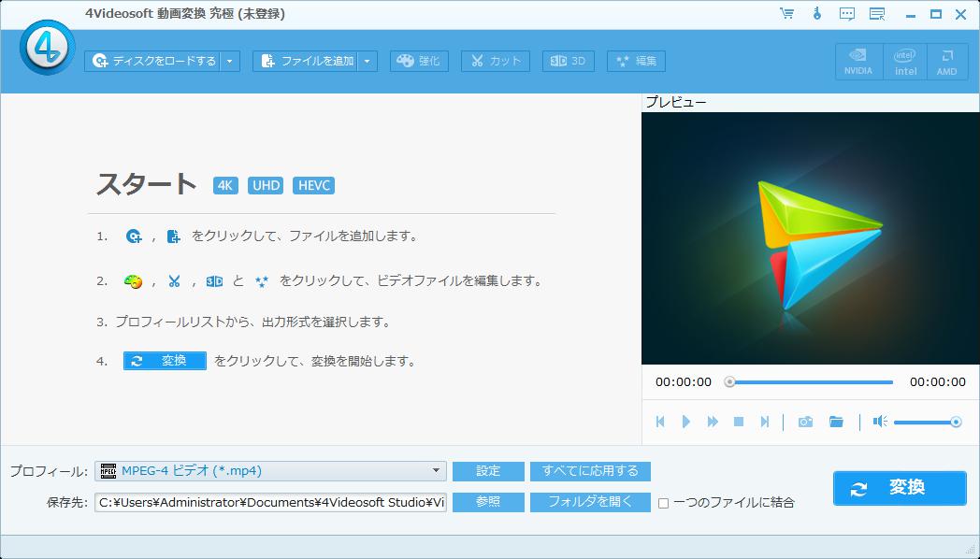
Task: Enable 一つのファイルに結合 checkbox
Action: (664, 504)
